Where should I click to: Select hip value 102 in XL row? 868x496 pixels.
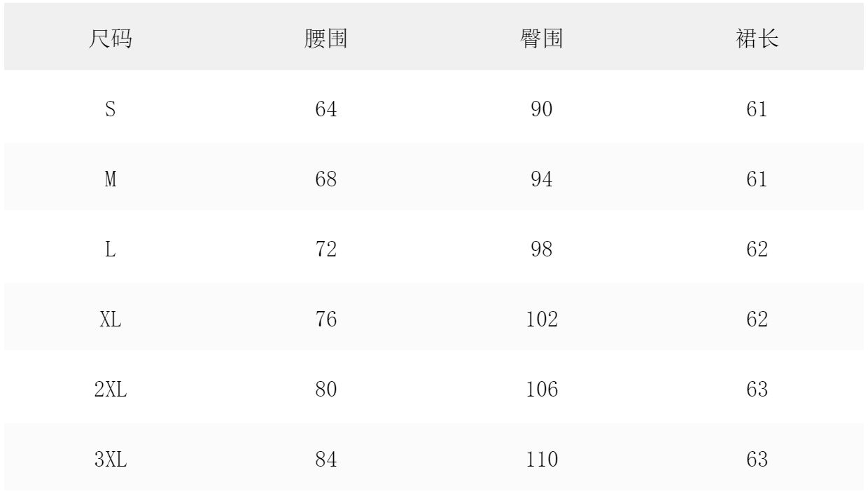tap(542, 319)
